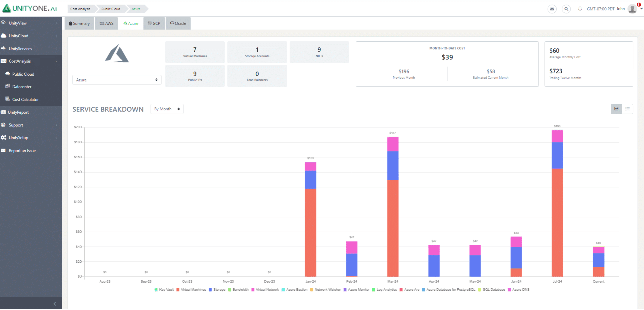This screenshot has width=644, height=310.
Task: Toggle Key Vault legend swatch
Action: [156, 290]
